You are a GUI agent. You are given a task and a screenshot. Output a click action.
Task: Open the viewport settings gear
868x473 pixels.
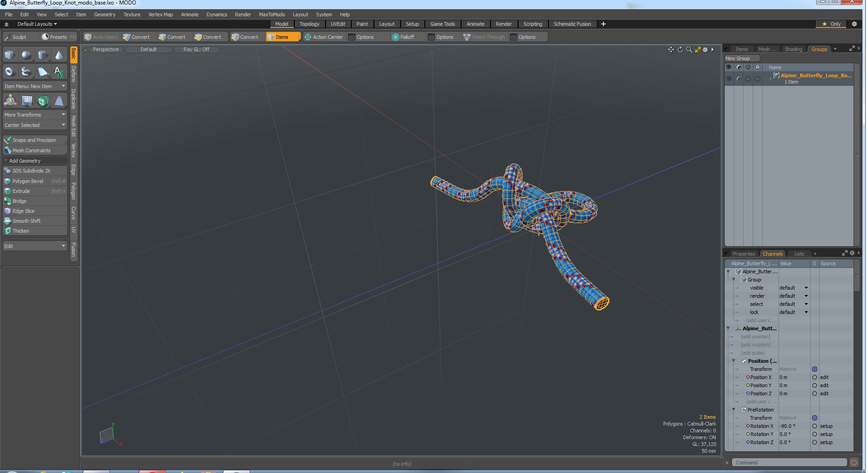(x=705, y=50)
